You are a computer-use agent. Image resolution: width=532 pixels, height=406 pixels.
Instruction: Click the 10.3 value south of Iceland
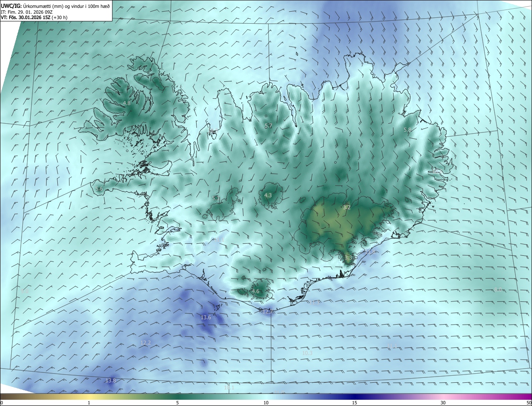click(307, 353)
